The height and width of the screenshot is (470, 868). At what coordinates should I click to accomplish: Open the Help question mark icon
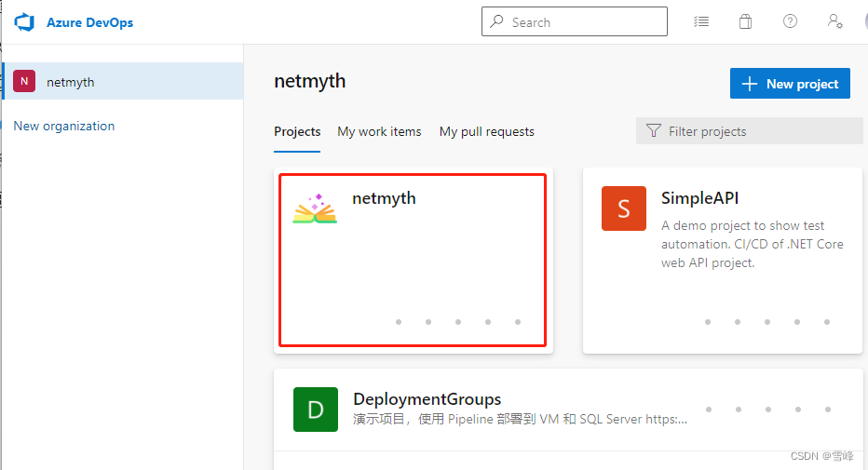point(790,21)
